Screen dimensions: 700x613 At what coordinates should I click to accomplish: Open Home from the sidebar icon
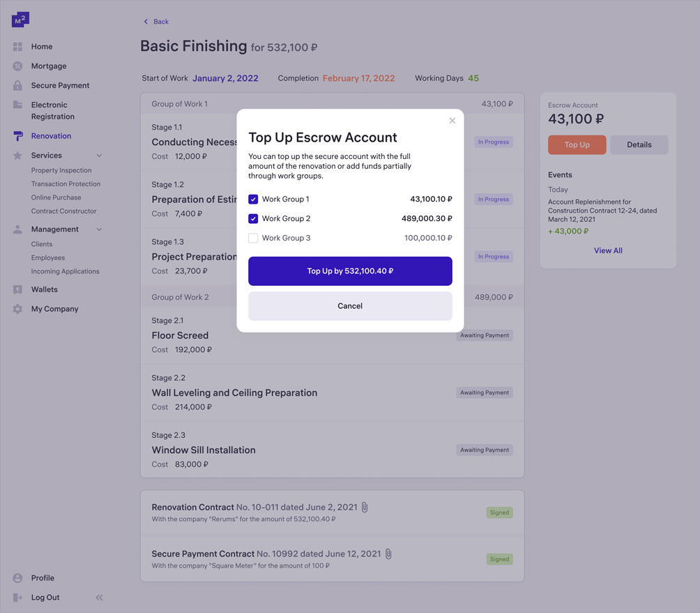click(x=17, y=47)
